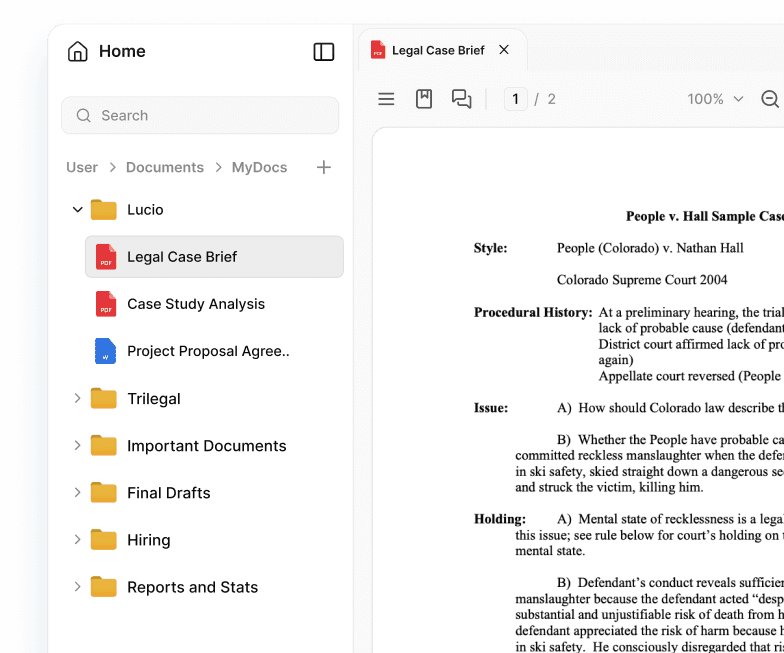The width and height of the screenshot is (784, 653).
Task: Open the 100% zoom dropdown
Action: coord(715,99)
